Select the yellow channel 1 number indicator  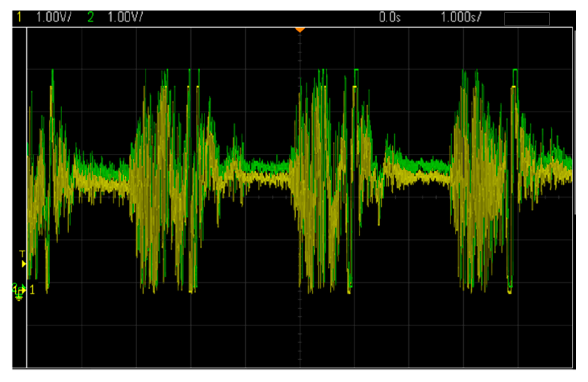click(x=19, y=17)
